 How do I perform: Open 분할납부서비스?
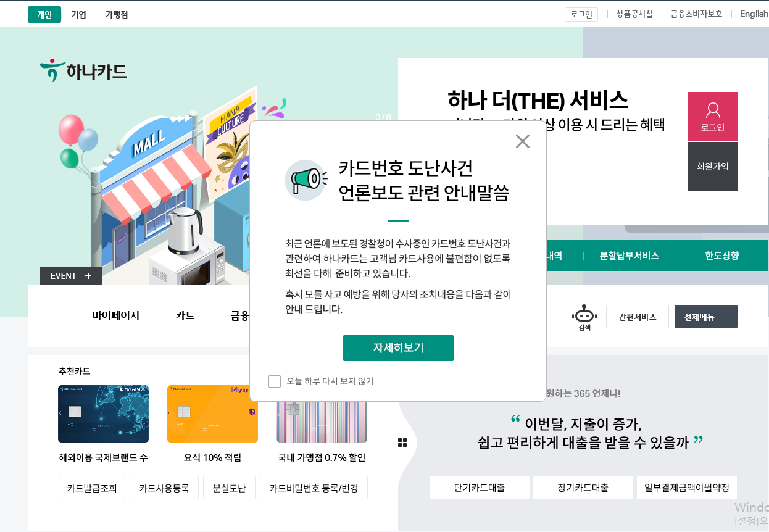[x=630, y=256]
